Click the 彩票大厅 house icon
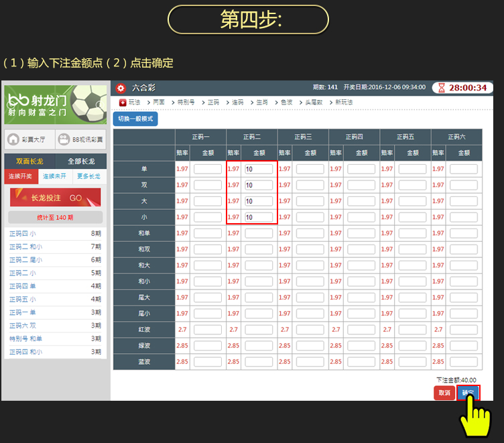This screenshot has height=443, width=504. (x=13, y=139)
